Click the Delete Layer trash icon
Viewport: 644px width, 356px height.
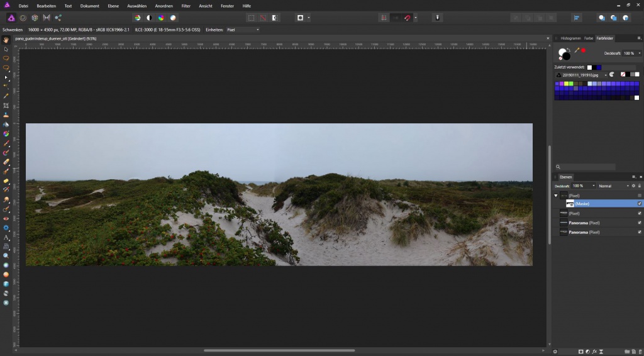(x=640, y=352)
